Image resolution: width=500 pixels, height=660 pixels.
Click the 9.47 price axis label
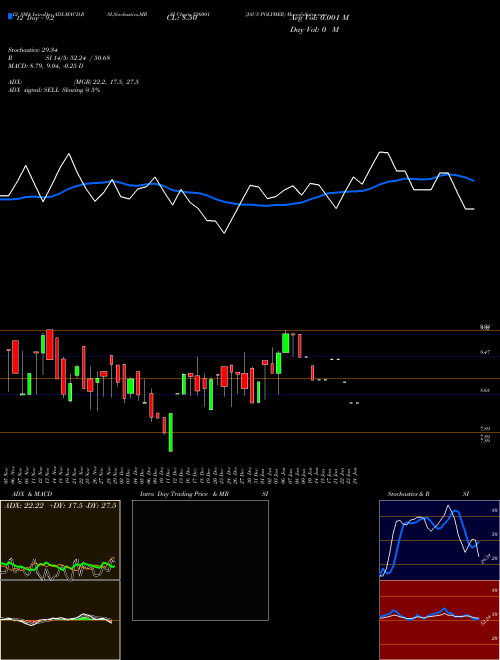pyautogui.click(x=484, y=352)
